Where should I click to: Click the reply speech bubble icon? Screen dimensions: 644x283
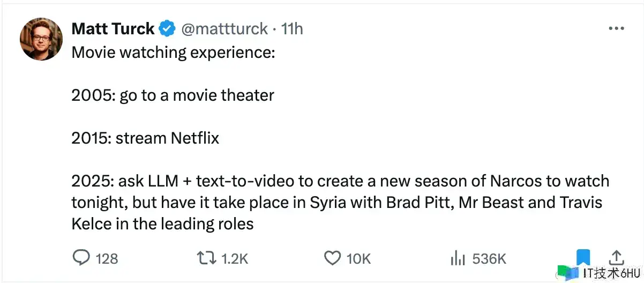(x=80, y=258)
